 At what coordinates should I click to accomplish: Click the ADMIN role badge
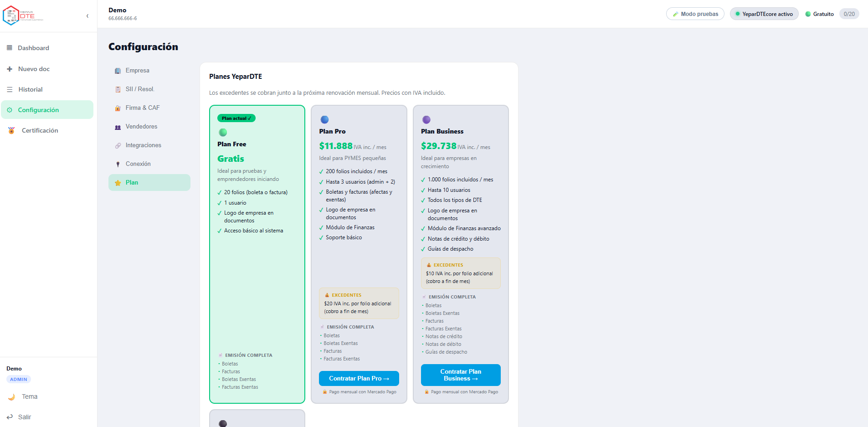tap(19, 380)
